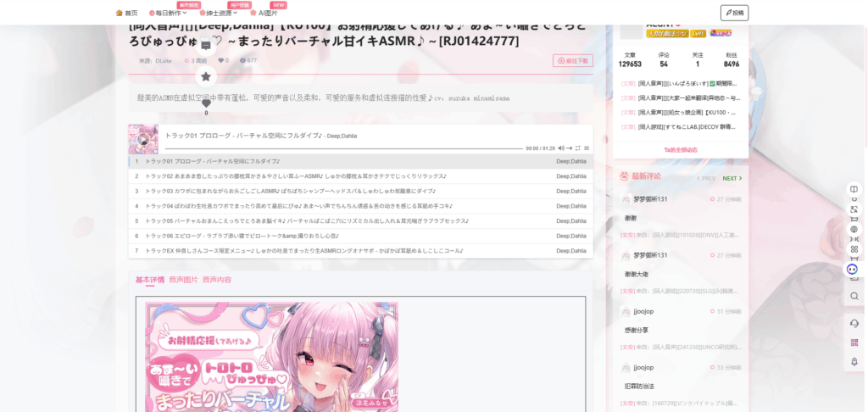
Task: Click the author's 评论 count 54
Action: [664, 60]
